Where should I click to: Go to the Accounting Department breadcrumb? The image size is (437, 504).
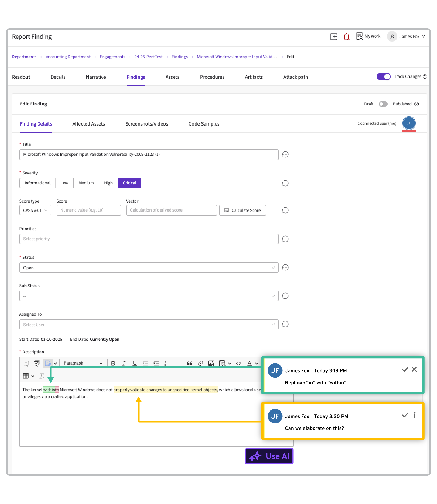(68, 57)
